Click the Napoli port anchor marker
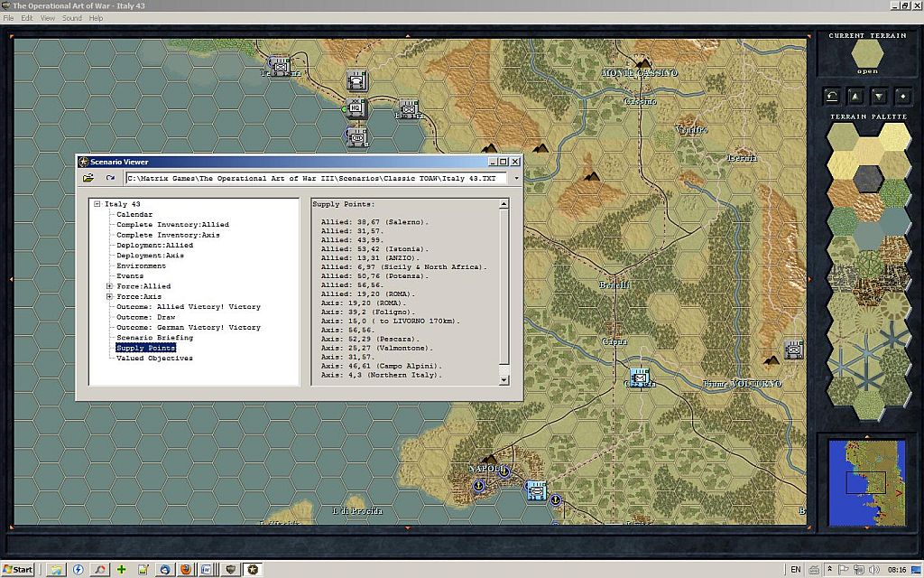Screen dimensions: 924x578 click(504, 470)
